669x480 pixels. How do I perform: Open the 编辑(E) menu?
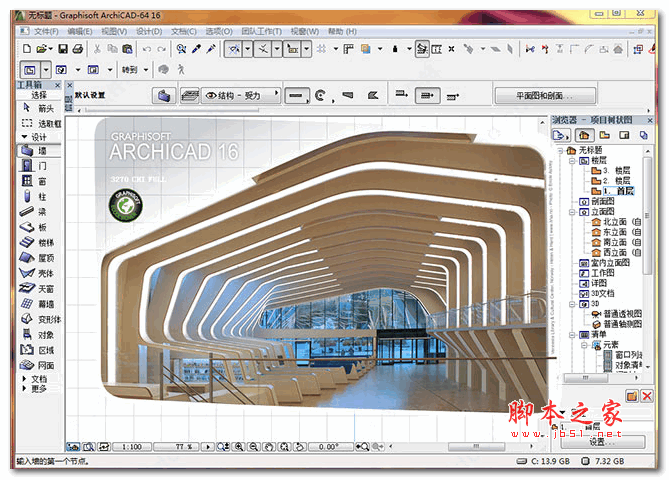79,32
